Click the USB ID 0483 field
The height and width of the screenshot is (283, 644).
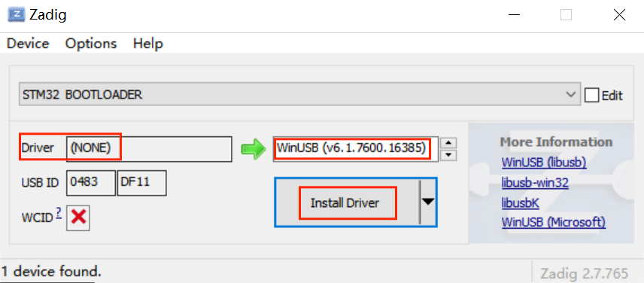(91, 183)
